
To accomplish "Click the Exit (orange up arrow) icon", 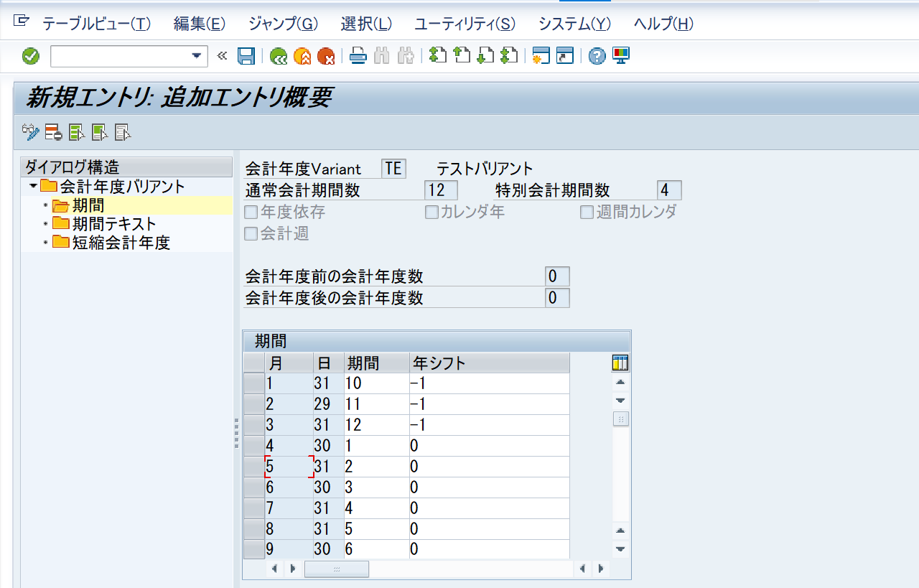I will (302, 55).
